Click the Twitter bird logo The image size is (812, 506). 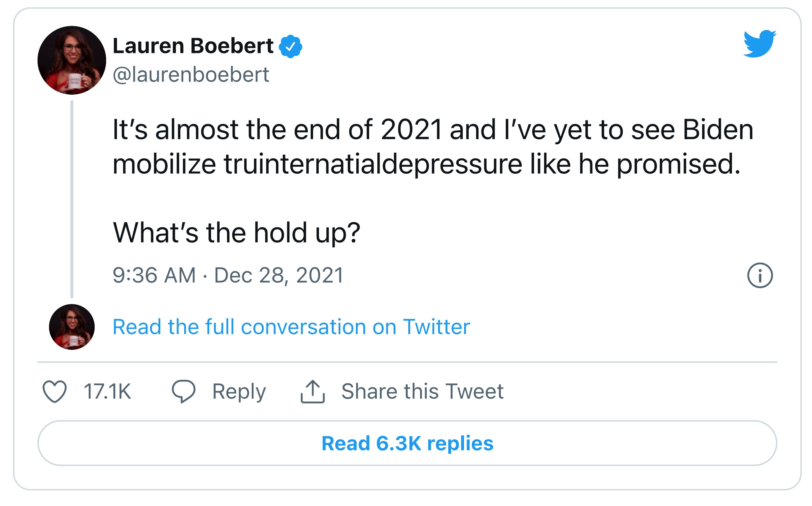pos(759,44)
